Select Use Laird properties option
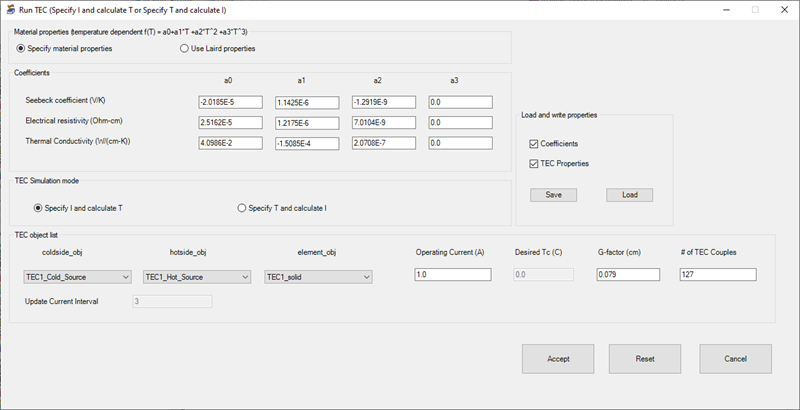The image size is (800, 410). tap(184, 48)
